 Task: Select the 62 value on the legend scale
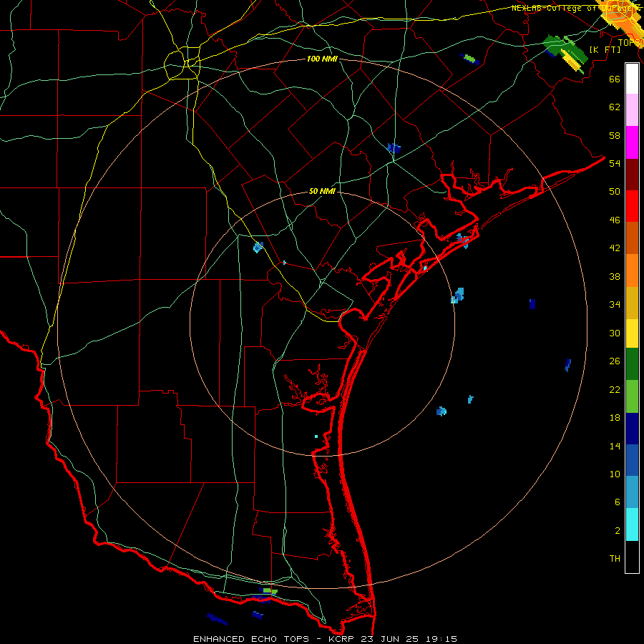coord(615,107)
